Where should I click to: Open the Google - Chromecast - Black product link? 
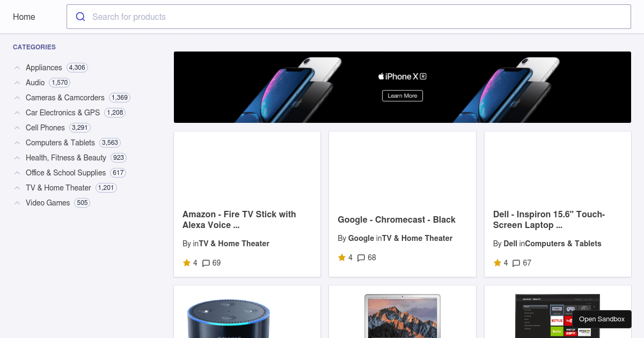click(397, 219)
